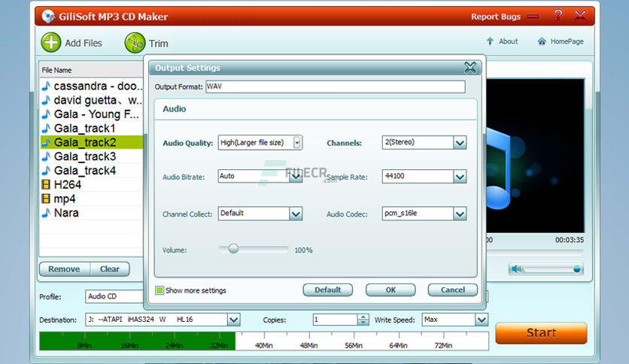Open the Audio Bitrate dropdown

(x=296, y=177)
